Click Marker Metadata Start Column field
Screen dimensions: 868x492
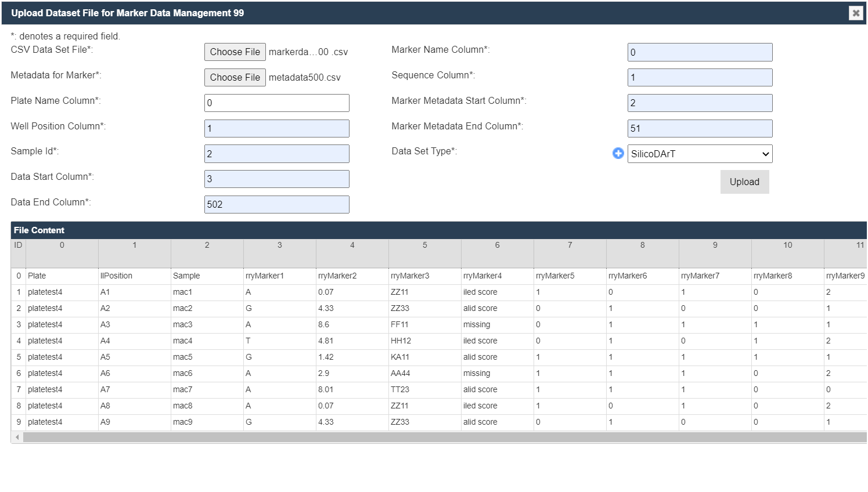click(700, 103)
